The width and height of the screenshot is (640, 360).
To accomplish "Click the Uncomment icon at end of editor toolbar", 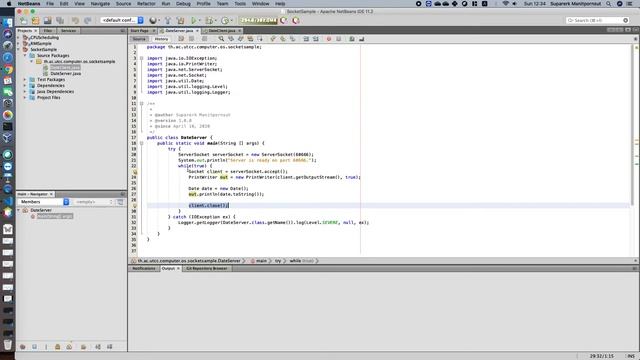I will click(x=361, y=39).
